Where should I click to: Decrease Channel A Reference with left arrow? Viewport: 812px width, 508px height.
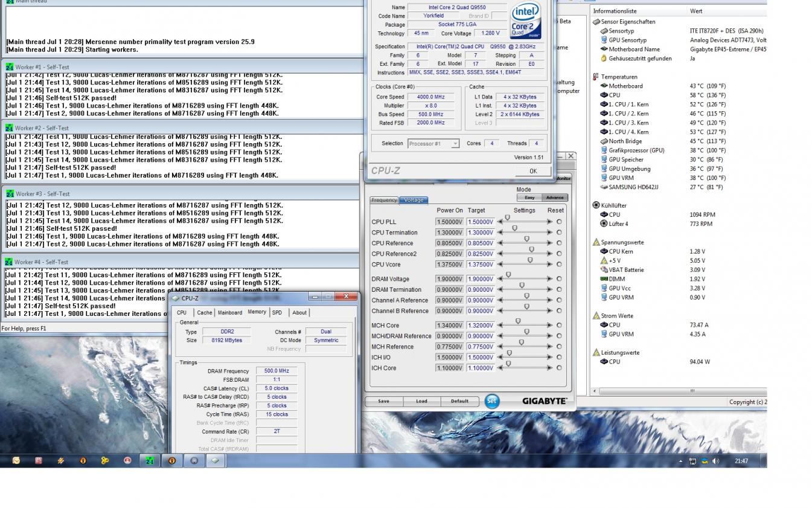(x=500, y=300)
